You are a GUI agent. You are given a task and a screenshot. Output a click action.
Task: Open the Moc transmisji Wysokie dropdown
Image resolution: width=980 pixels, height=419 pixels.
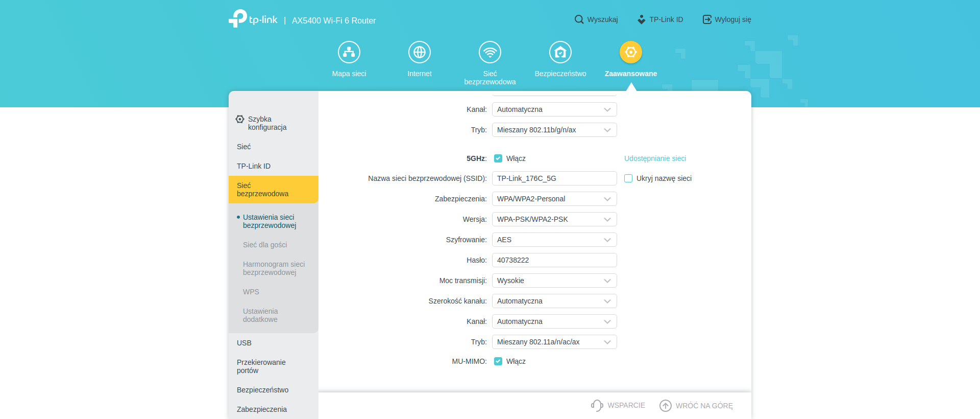(554, 281)
